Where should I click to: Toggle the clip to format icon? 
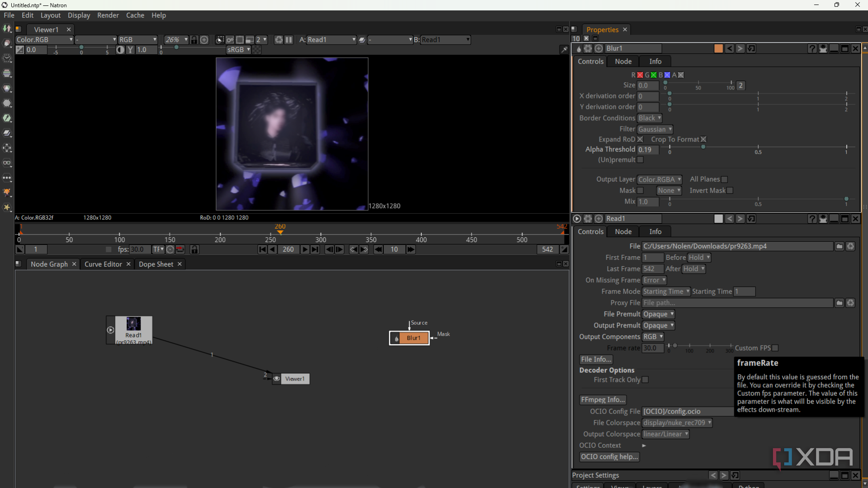[x=220, y=40]
